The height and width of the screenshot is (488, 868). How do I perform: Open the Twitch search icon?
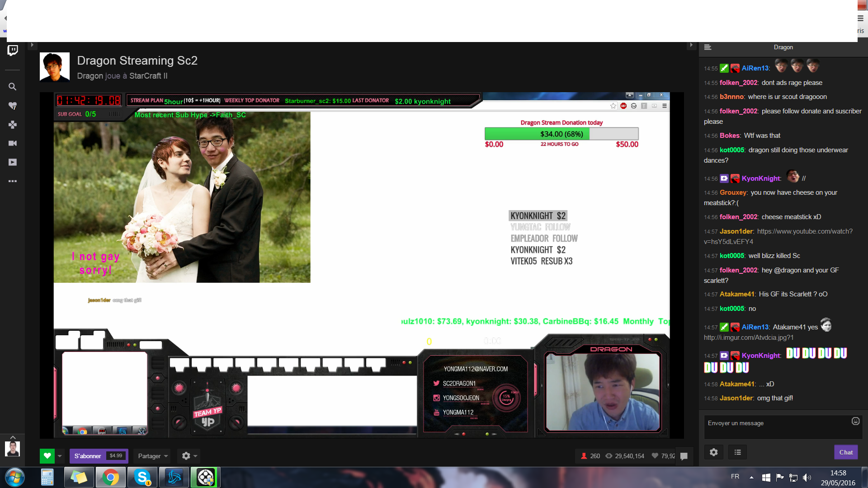point(13,87)
